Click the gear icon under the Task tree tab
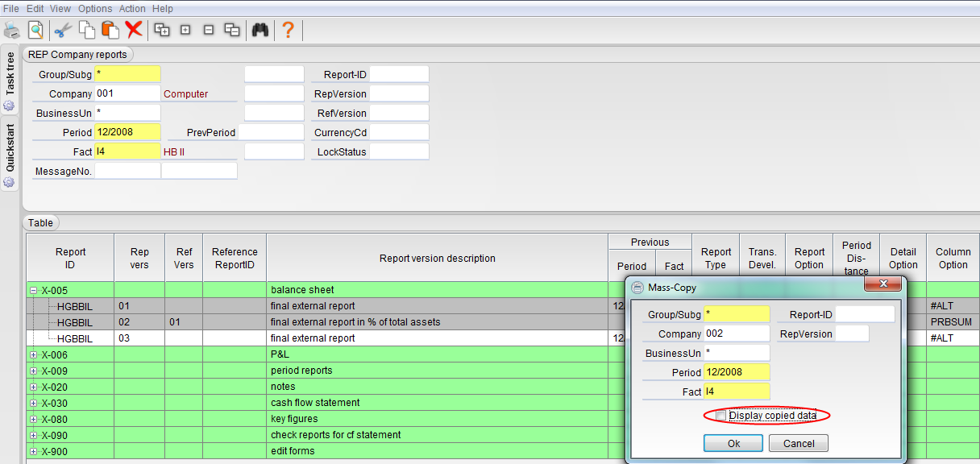This screenshot has width=980, height=464. (x=10, y=106)
